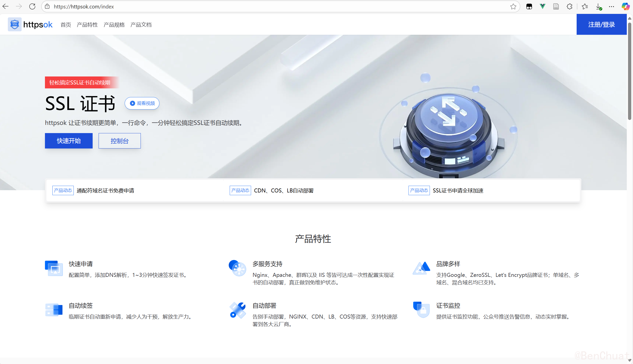This screenshot has width=633, height=364.
Task: Open browser settings and more menu
Action: point(611,6)
